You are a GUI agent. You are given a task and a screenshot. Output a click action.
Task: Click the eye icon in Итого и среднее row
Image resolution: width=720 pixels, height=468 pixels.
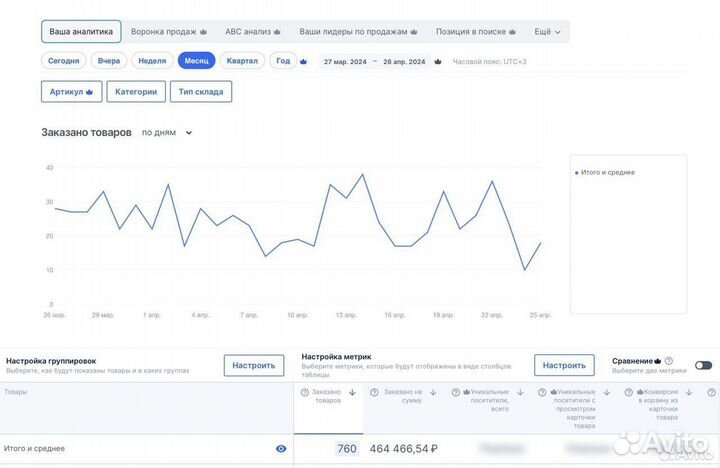click(x=281, y=449)
